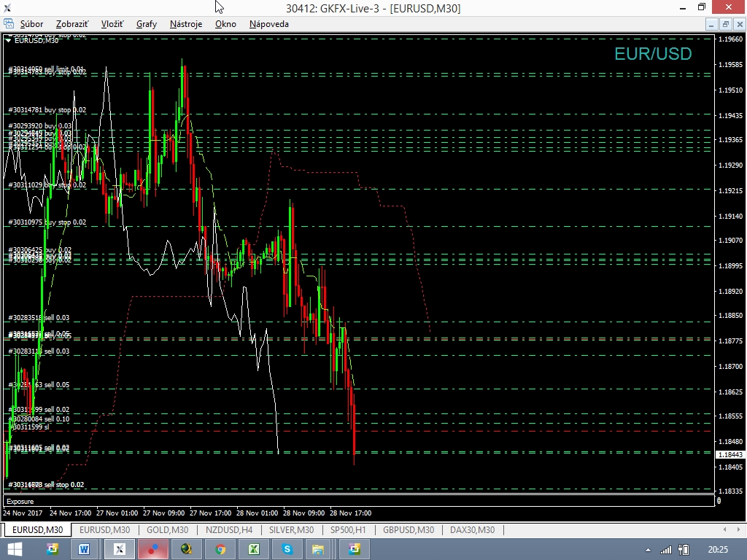Open the Nástroje menu

tap(186, 24)
